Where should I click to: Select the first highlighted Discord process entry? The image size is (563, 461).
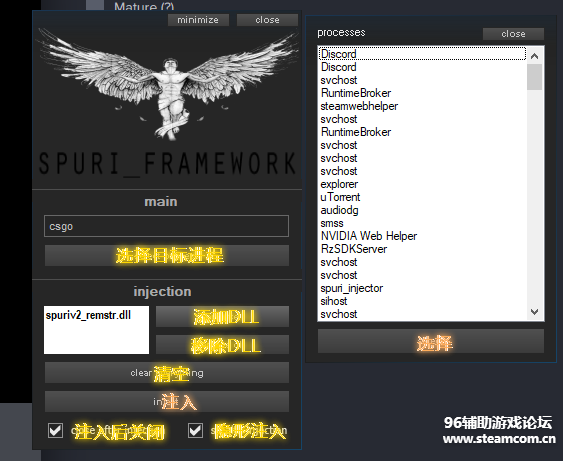pos(422,54)
